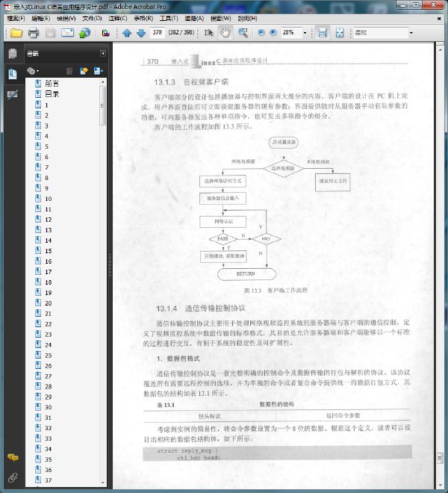Select bookmark 17 in the list
448x493 pixels.
(x=48, y=272)
